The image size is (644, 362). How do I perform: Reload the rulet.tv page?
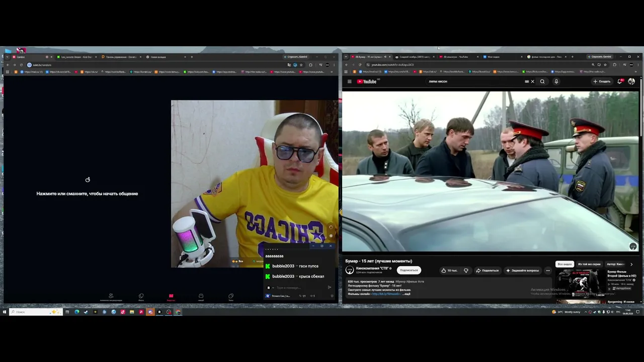pos(21,65)
